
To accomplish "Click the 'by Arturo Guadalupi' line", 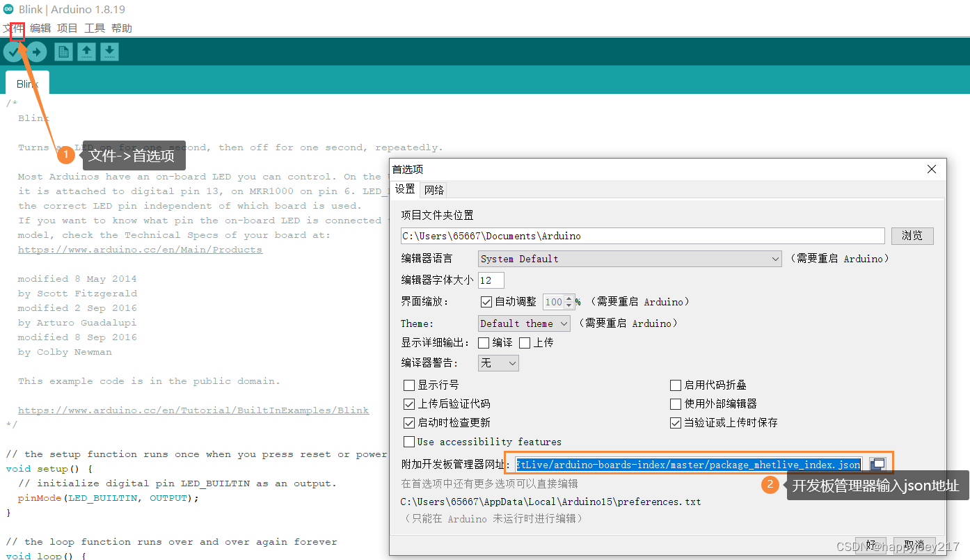I will click(77, 323).
